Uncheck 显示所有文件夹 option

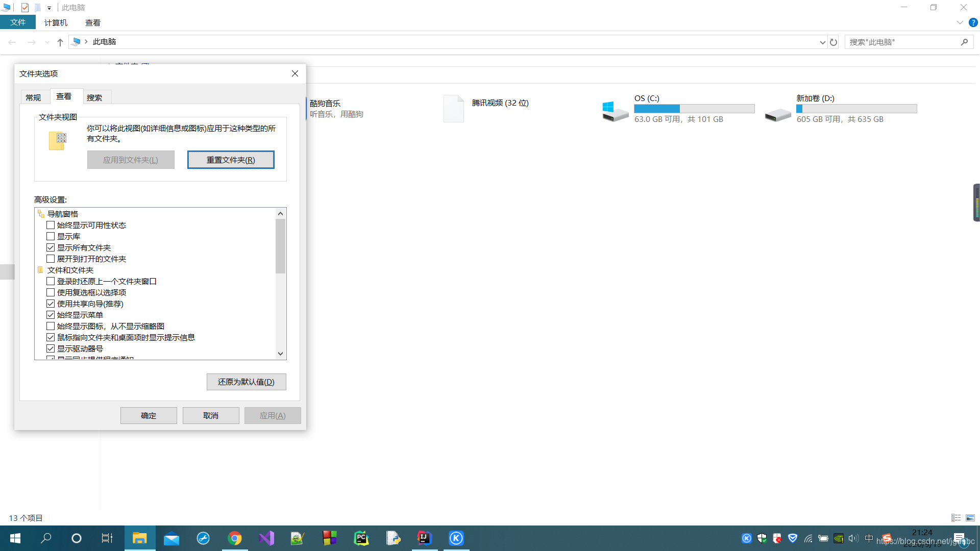click(x=51, y=248)
